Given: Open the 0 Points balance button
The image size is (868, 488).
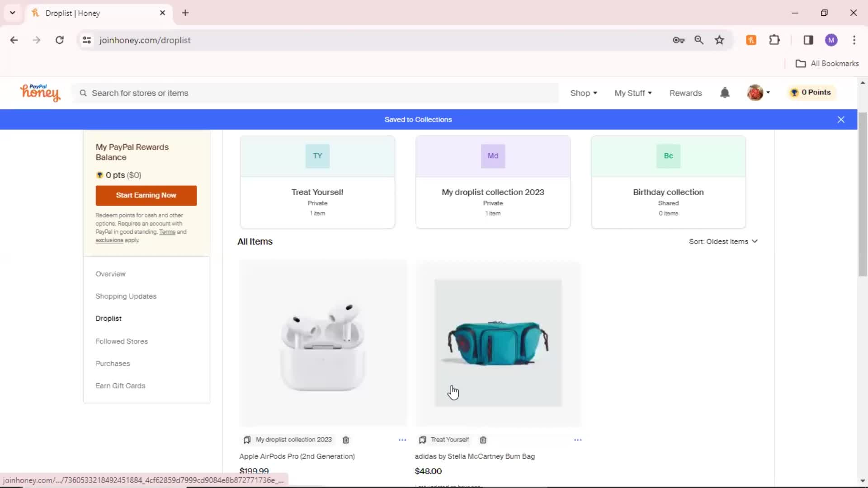Looking at the screenshot, I should tap(811, 92).
